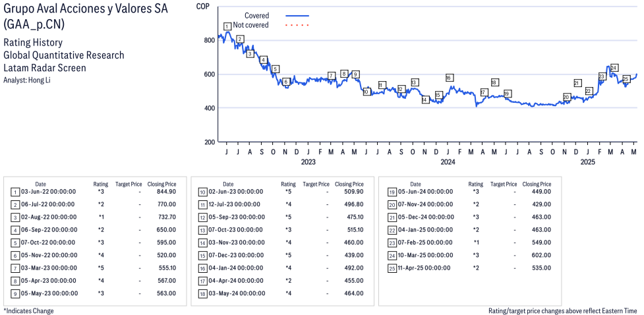Click the date 04-Jan-24 00:00:00

click(x=236, y=268)
